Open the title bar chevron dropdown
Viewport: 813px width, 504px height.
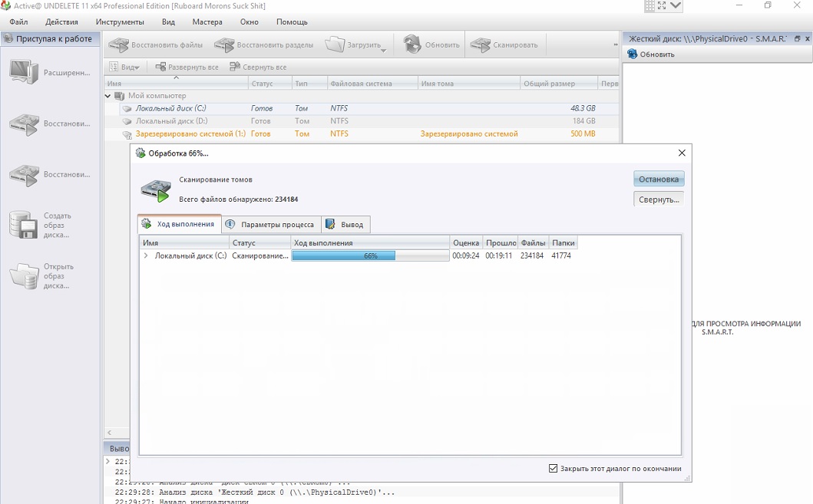pos(676,5)
